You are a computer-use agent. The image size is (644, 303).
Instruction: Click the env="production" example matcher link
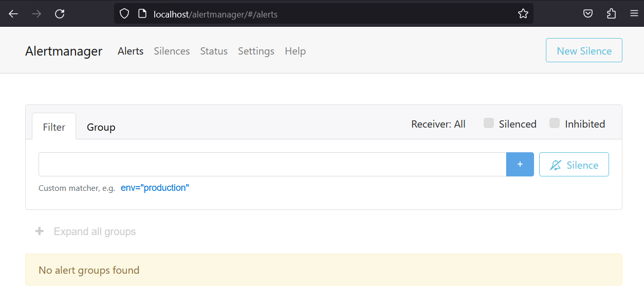click(155, 188)
